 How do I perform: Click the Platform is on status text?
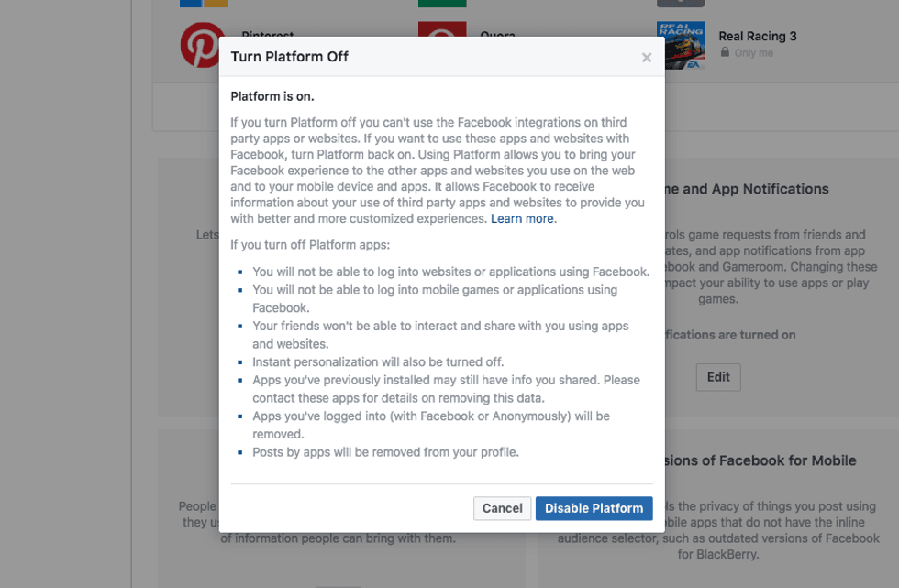pyautogui.click(x=272, y=96)
